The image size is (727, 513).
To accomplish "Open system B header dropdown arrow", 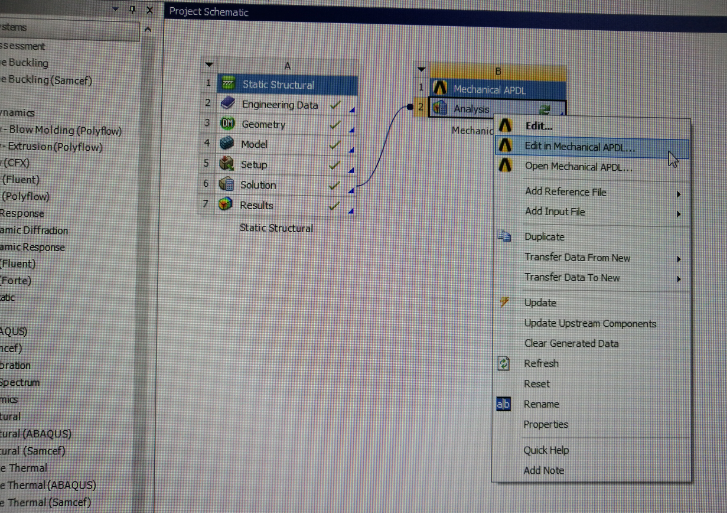I will tap(421, 70).
